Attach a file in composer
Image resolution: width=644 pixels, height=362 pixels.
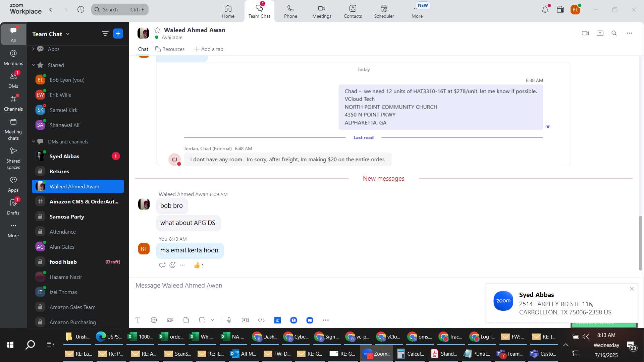[x=186, y=320]
